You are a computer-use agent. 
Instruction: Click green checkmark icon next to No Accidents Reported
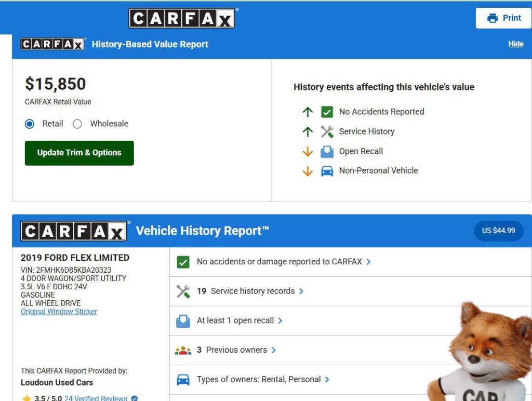point(327,112)
